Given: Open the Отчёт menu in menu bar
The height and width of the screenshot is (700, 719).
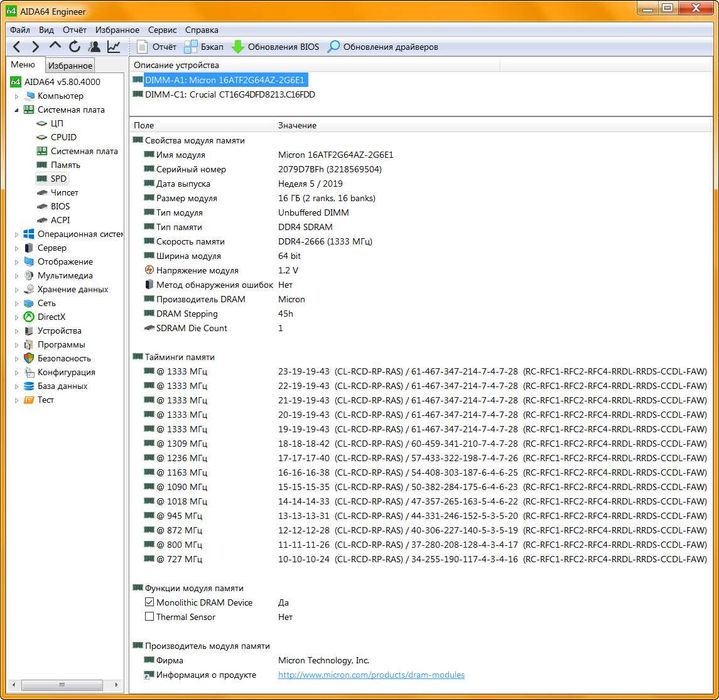Looking at the screenshot, I should pyautogui.click(x=75, y=30).
